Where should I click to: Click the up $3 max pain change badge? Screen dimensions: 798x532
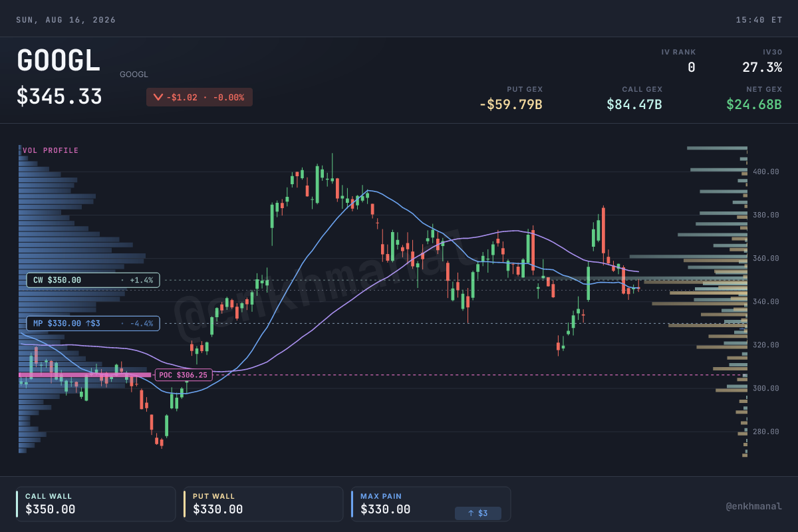pos(478,513)
